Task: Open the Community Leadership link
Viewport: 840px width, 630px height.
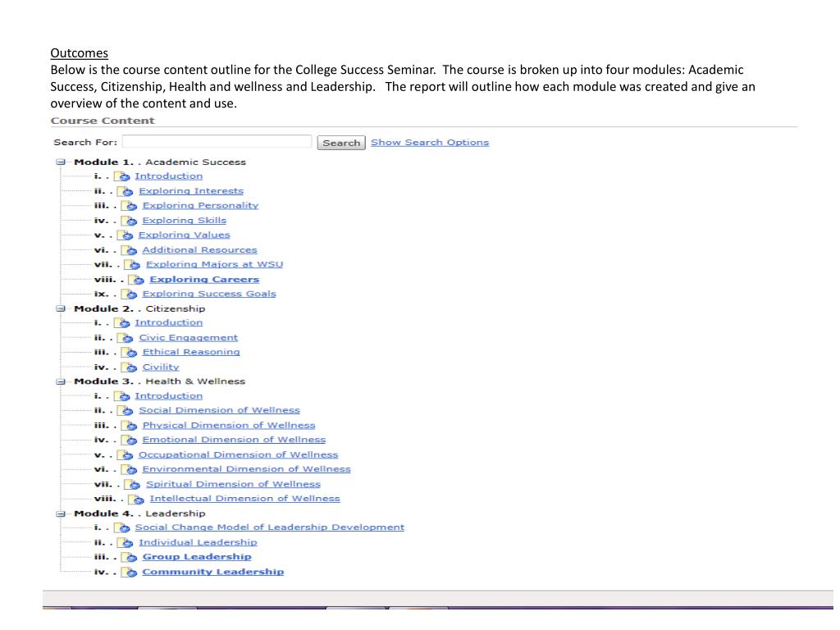Action: [x=213, y=572]
